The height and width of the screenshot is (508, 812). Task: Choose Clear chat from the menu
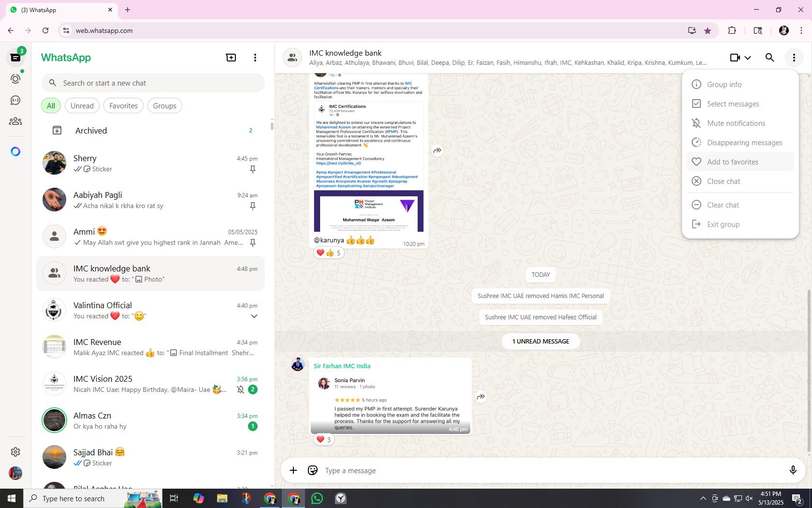[740, 205]
